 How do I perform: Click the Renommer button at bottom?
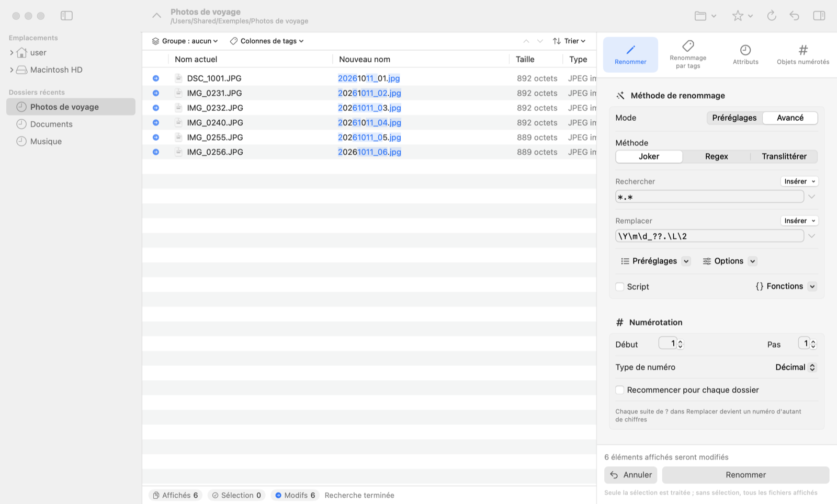[x=745, y=475]
